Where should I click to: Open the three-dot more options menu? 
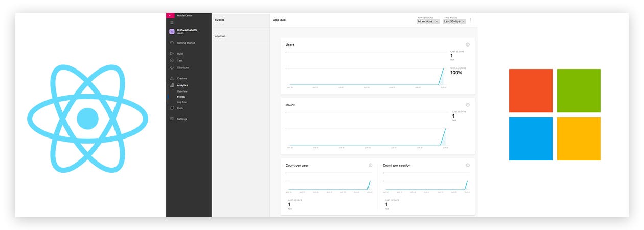471,20
